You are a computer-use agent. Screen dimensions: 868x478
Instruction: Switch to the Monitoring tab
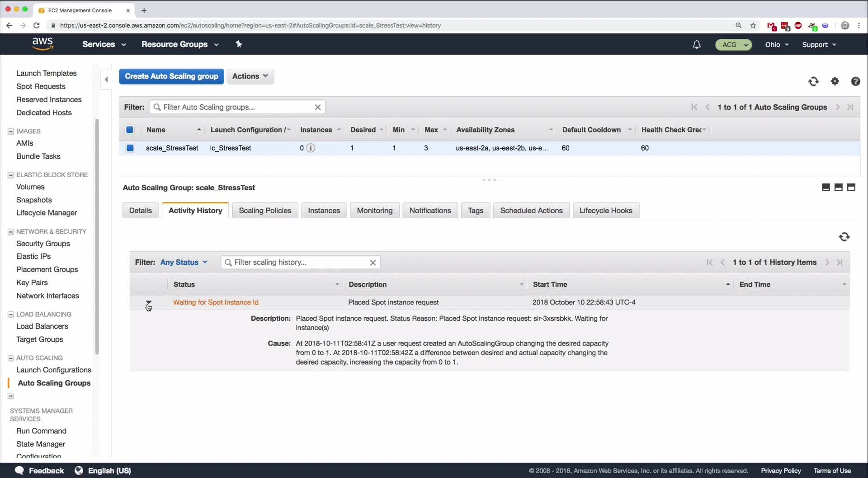click(374, 211)
